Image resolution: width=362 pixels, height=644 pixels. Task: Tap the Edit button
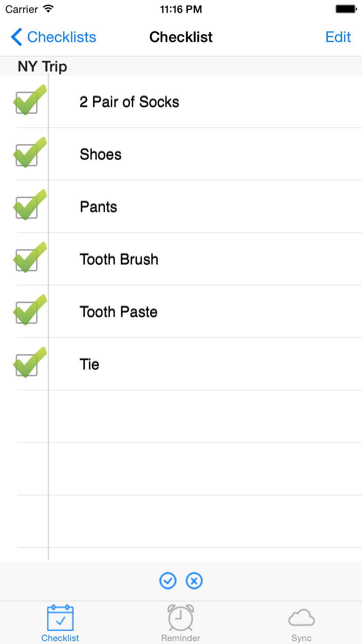(338, 37)
